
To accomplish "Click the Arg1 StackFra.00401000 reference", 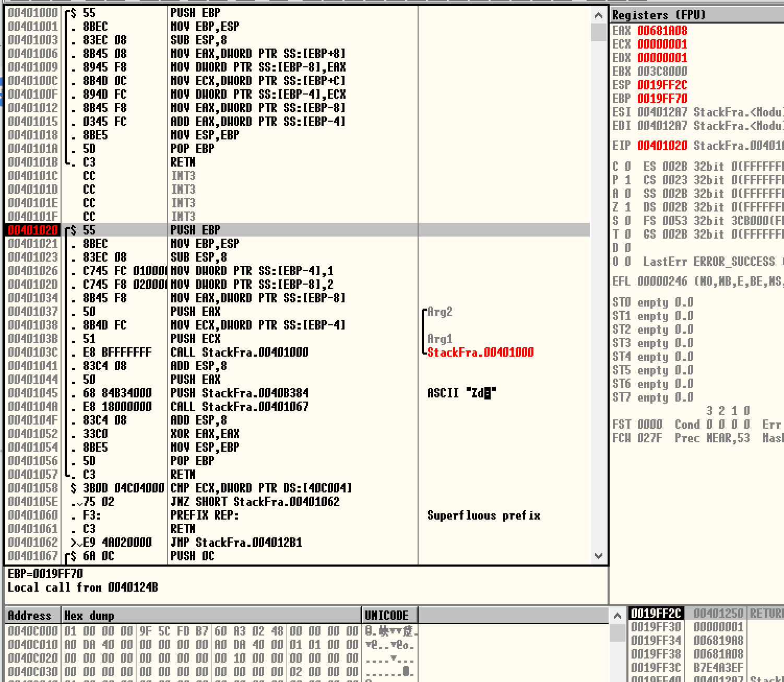I will 480,352.
